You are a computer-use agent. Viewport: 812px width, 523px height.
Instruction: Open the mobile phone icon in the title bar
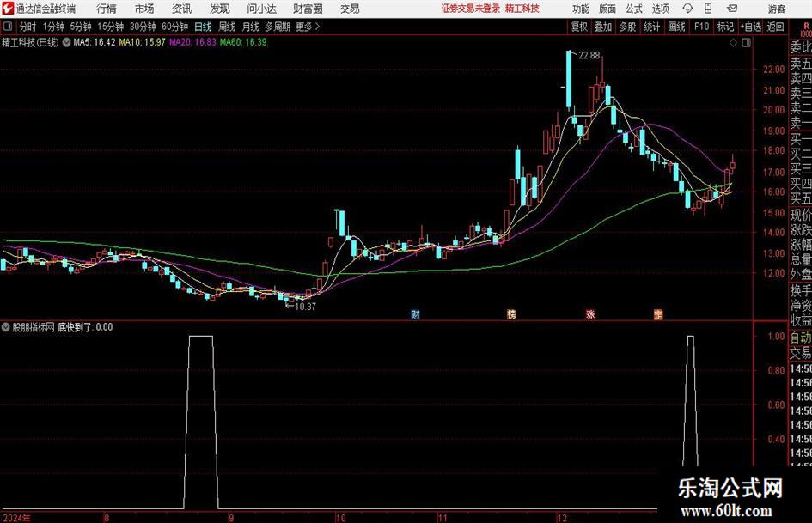click(x=708, y=9)
